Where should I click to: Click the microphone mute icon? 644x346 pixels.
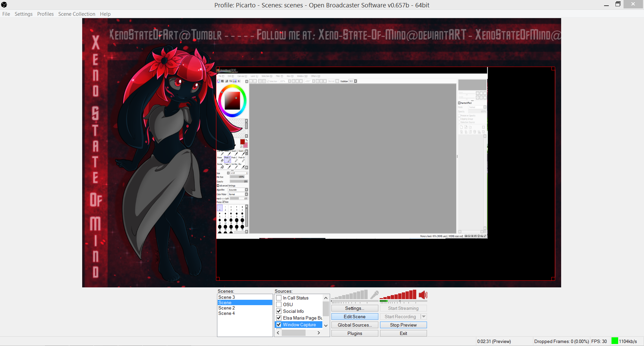(x=374, y=295)
